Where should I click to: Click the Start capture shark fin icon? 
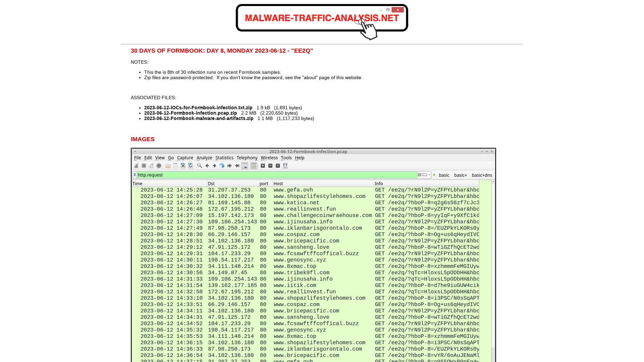[x=137, y=166]
